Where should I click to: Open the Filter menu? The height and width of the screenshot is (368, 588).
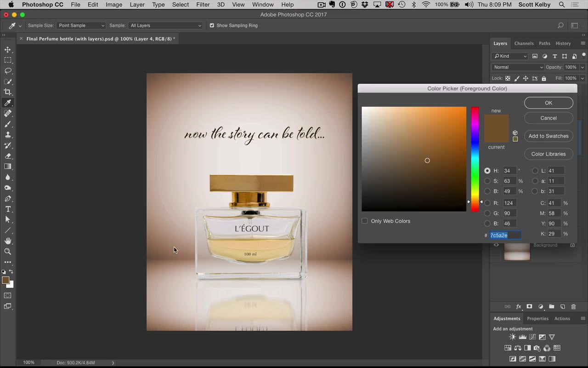[203, 5]
